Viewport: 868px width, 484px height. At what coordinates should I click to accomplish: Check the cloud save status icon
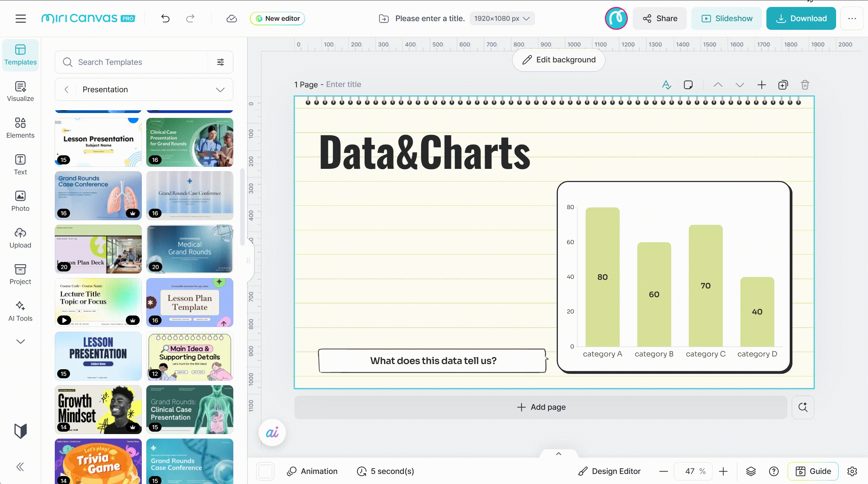click(232, 18)
